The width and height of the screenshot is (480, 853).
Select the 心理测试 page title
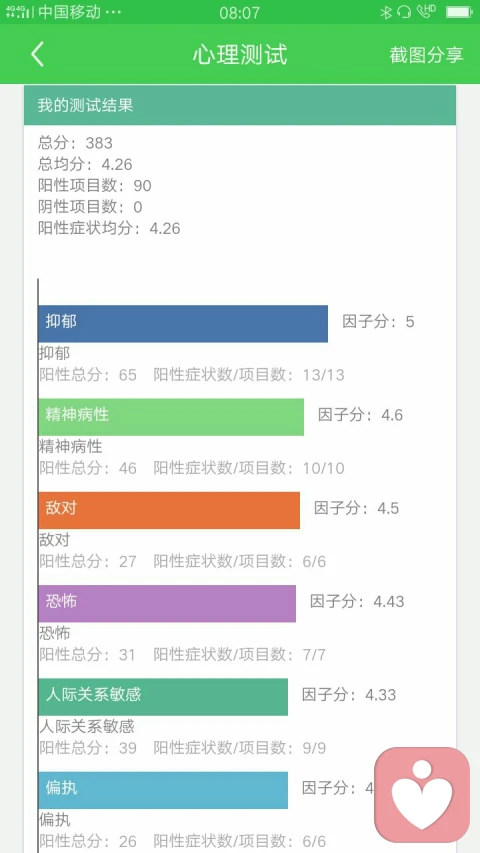239,55
